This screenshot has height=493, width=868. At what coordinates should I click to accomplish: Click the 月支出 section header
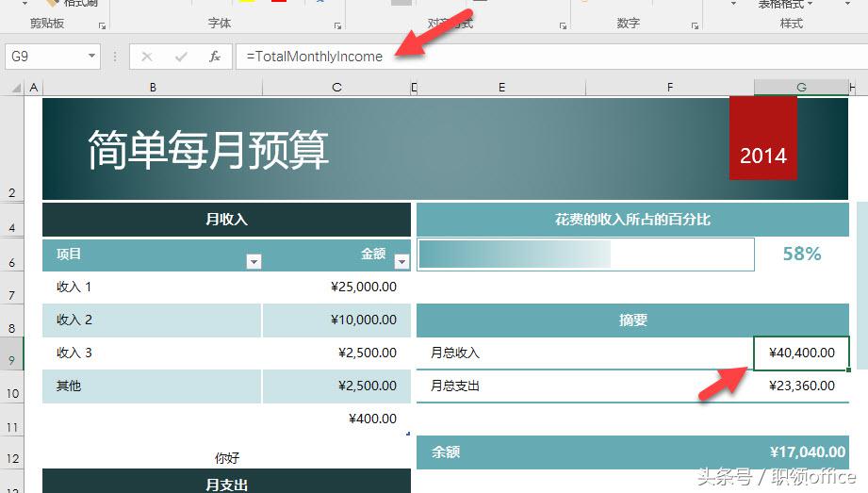(x=226, y=482)
